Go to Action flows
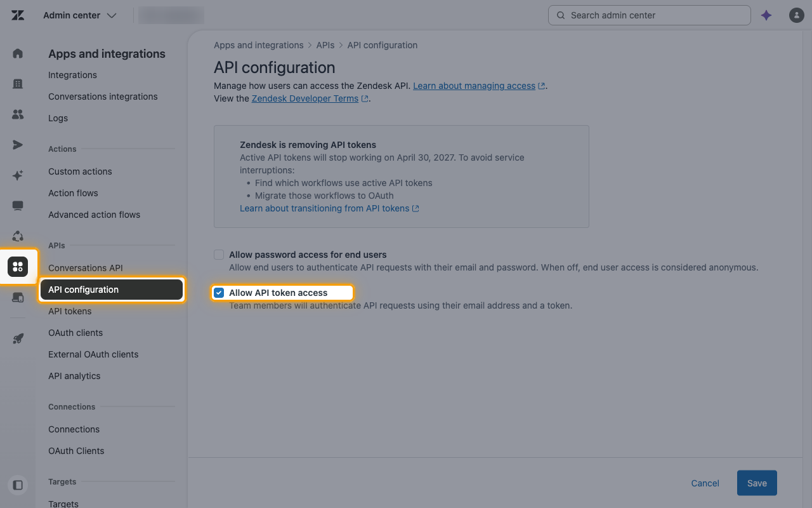Image resolution: width=812 pixels, height=508 pixels. pos(73,193)
